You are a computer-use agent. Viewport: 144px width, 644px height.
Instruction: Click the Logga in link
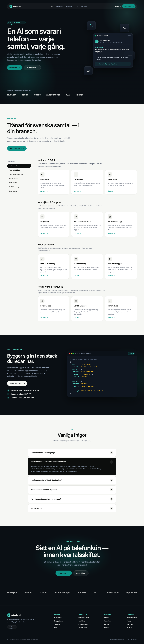(118, 6)
